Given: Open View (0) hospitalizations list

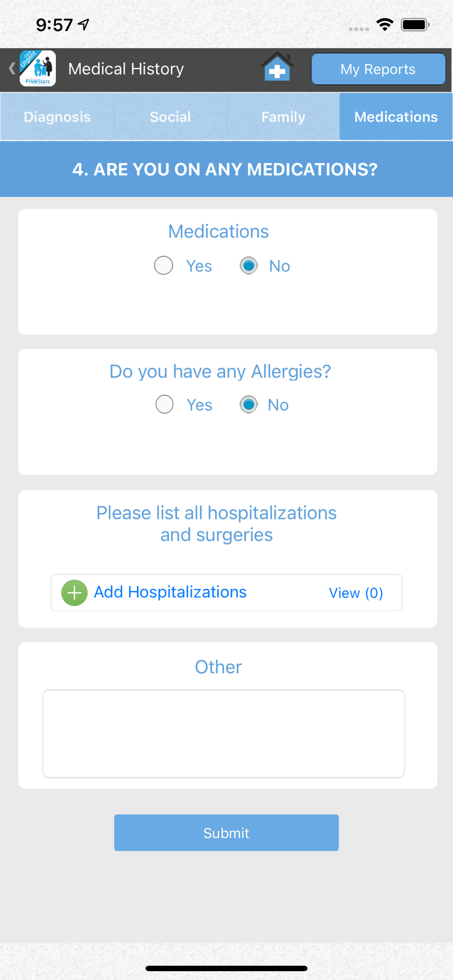Looking at the screenshot, I should tap(356, 593).
